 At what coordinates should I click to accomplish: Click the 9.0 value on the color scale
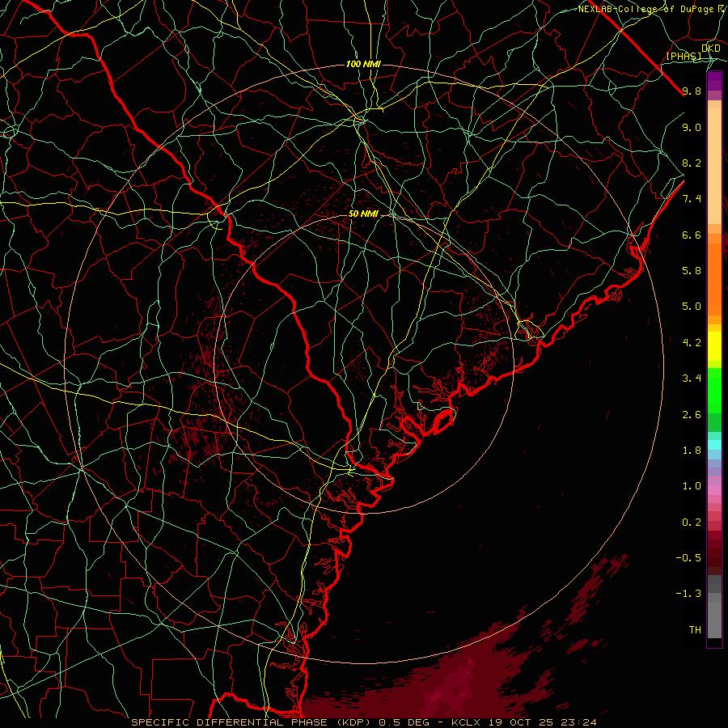point(692,127)
